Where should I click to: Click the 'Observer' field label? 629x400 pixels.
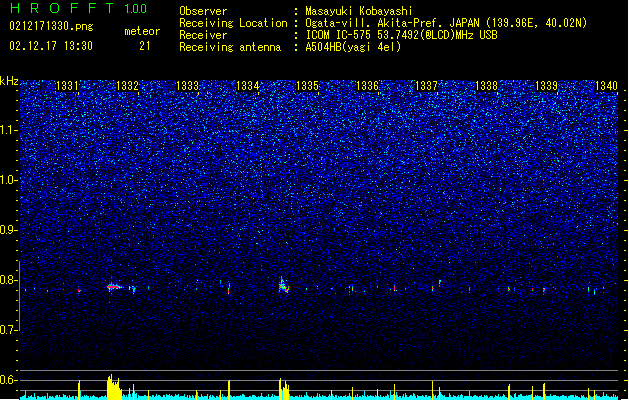click(203, 11)
